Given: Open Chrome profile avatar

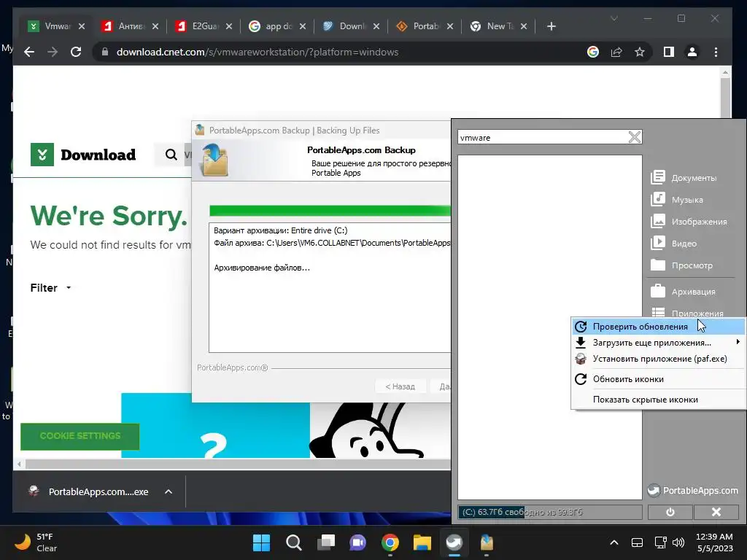Looking at the screenshot, I should [x=692, y=52].
